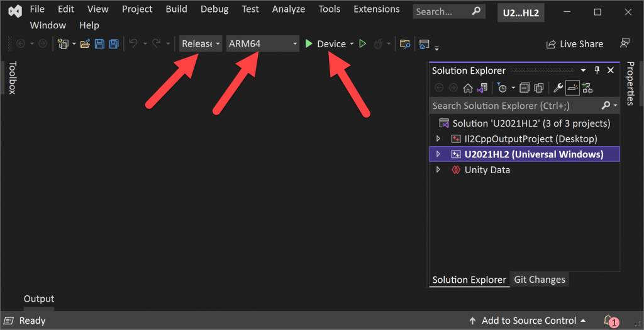This screenshot has height=330, width=644.
Task: Switch between solutions and folder views icon
Action: [482, 88]
